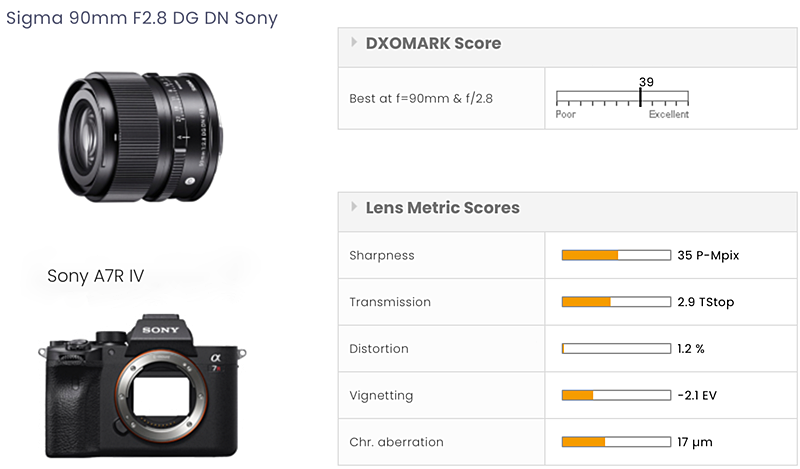Viewport: 800px width, 469px height.
Task: Click the Vignetting score bar
Action: (616, 395)
